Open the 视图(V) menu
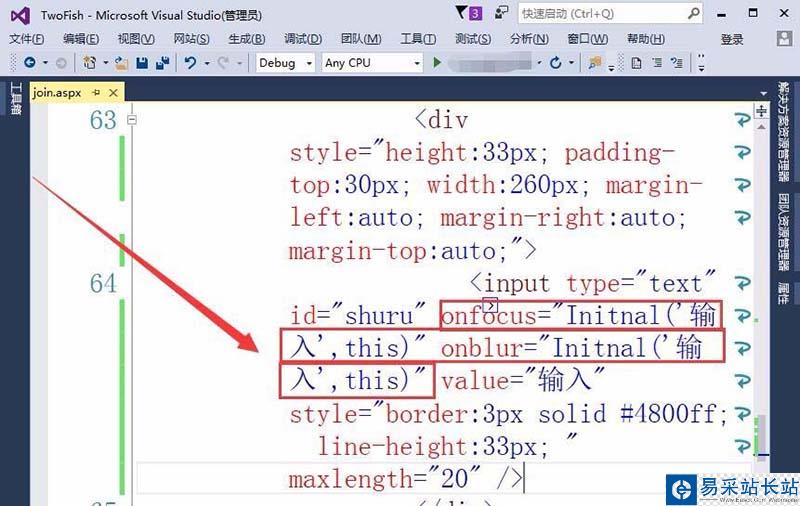The width and height of the screenshot is (800, 506). tap(136, 39)
